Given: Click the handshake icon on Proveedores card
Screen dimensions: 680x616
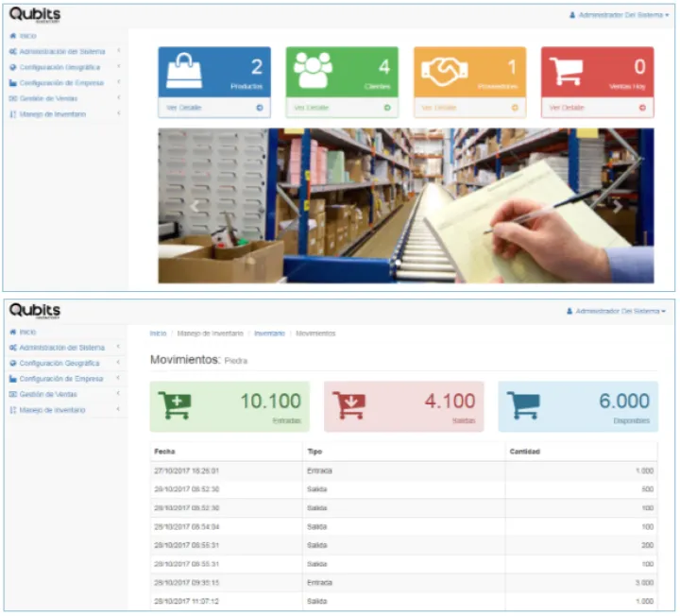Looking at the screenshot, I should coord(444,72).
